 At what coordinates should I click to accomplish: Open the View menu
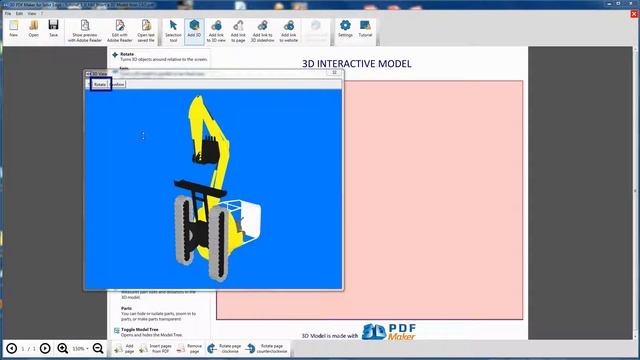pyautogui.click(x=32, y=13)
